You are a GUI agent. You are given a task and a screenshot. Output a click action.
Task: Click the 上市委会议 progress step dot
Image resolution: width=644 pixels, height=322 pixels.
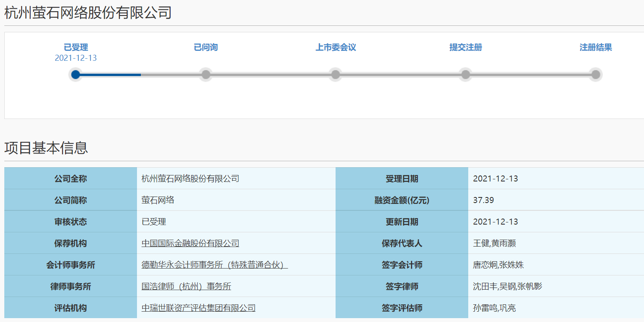click(x=336, y=75)
